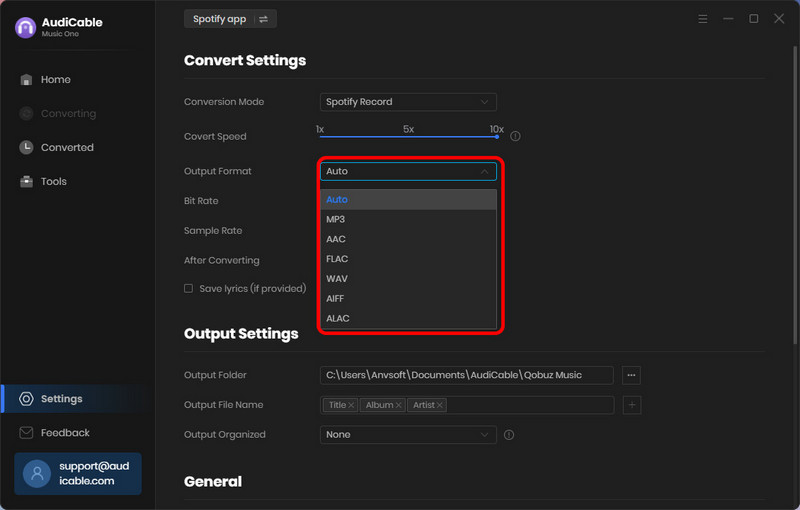Collapse the Output Format dropdown
This screenshot has width=800, height=510.
(x=408, y=171)
